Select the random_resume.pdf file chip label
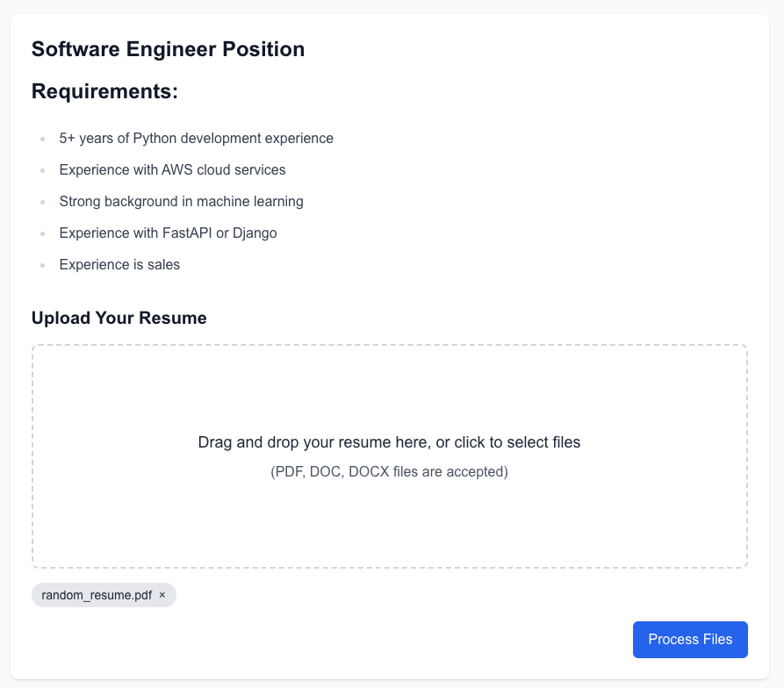This screenshot has height=688, width=784. (x=97, y=595)
